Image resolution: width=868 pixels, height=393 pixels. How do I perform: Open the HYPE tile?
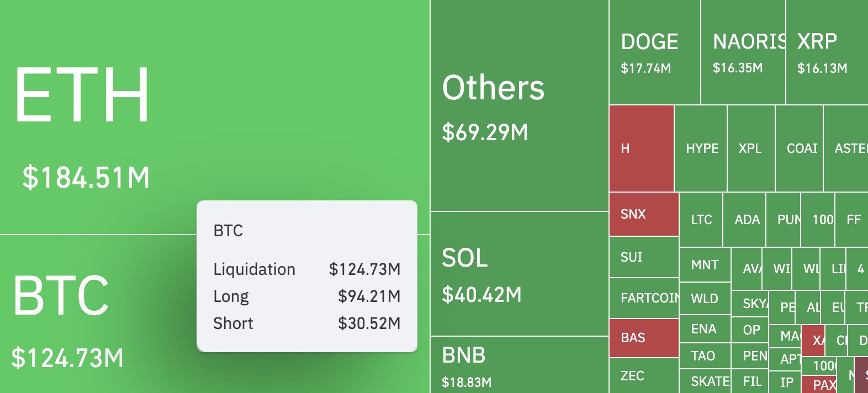pos(701,148)
